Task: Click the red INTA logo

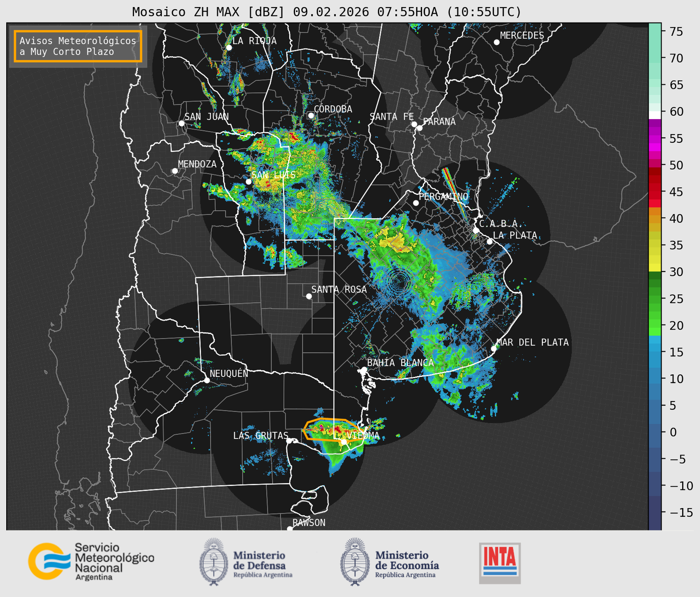Action: click(500, 563)
